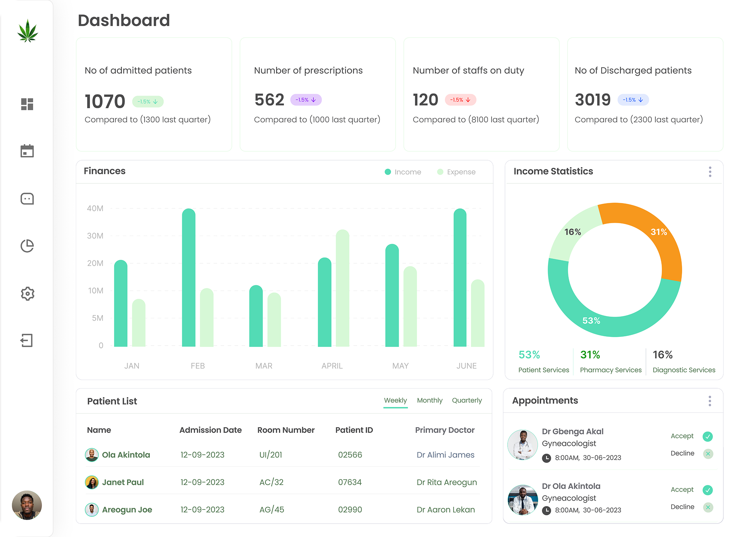Open the chat messages icon in sidebar
The image size is (756, 537).
pyautogui.click(x=27, y=199)
